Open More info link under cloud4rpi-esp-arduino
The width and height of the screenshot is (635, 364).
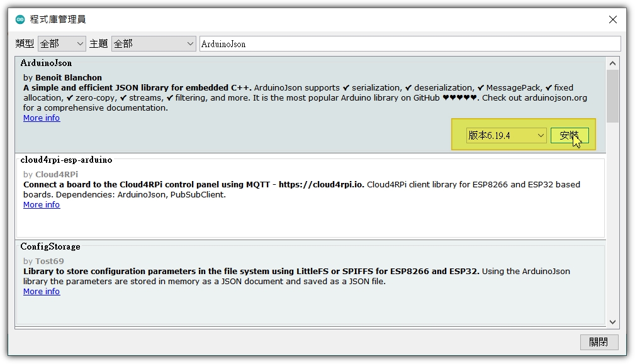point(42,205)
